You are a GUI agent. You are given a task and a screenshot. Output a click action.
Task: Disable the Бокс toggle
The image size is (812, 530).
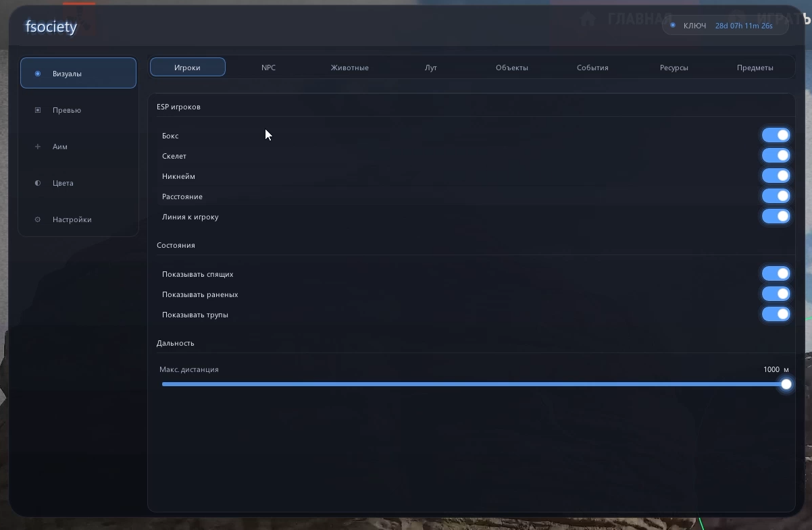point(776,135)
